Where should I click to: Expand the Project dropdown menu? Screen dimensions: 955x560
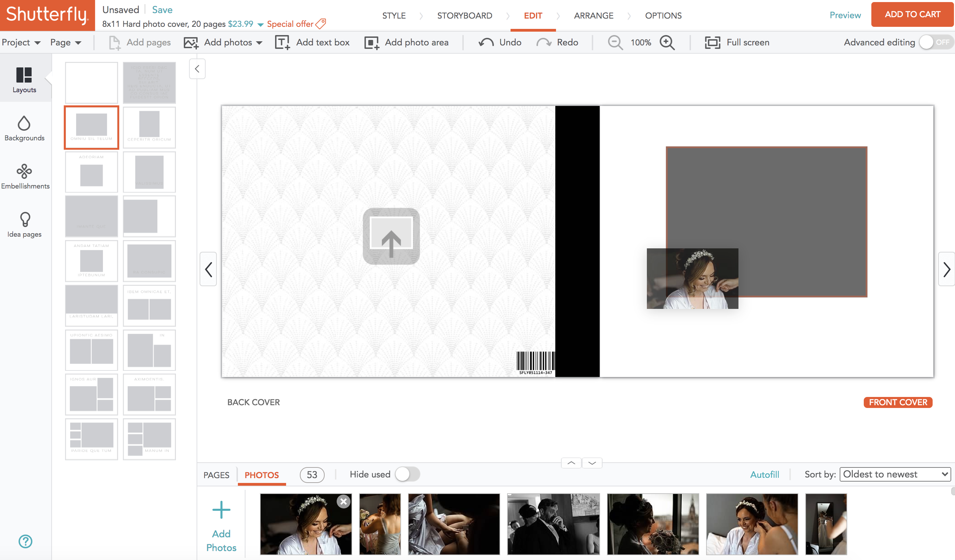[x=20, y=41]
